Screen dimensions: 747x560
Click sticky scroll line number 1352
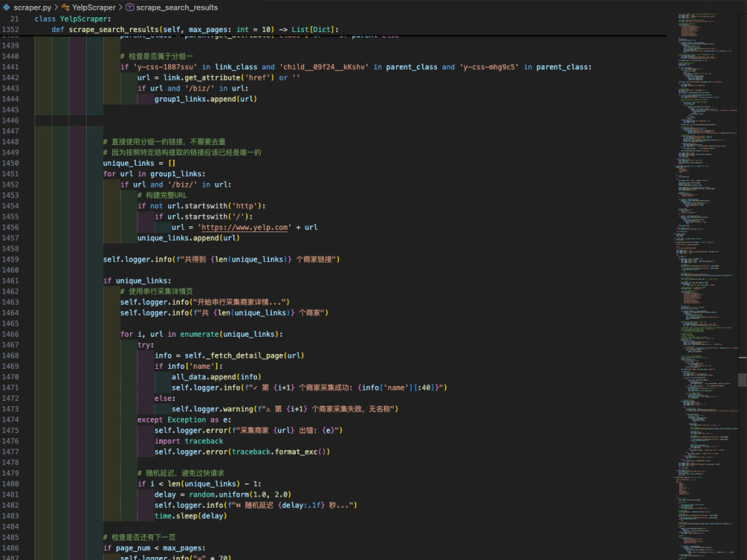click(10, 30)
